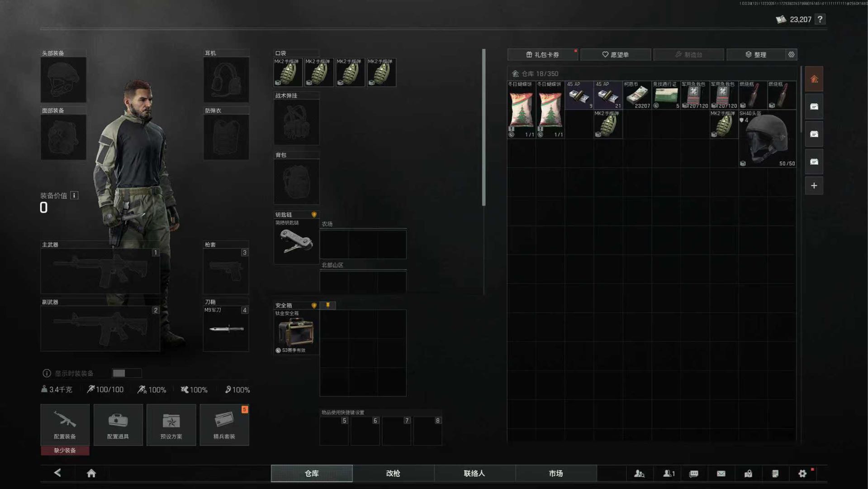Open the gear options beside 整理
This screenshot has width=868, height=489.
791,54
